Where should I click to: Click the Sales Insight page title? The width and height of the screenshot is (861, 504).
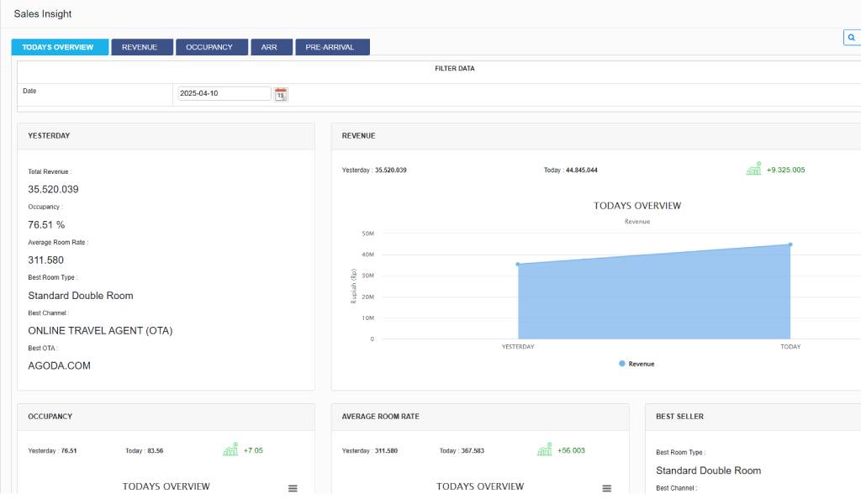pos(43,14)
